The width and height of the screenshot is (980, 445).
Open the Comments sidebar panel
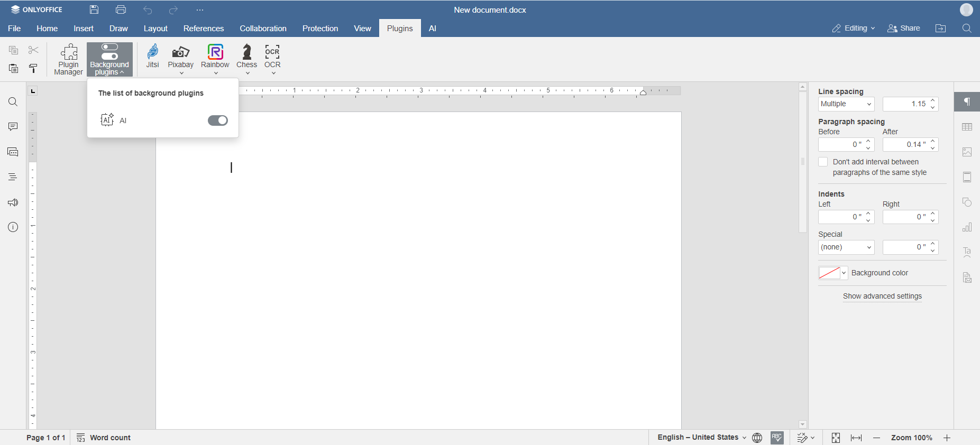tap(13, 127)
